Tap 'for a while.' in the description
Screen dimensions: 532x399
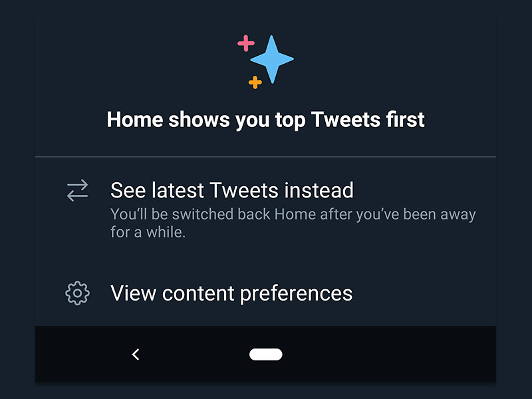[148, 232]
